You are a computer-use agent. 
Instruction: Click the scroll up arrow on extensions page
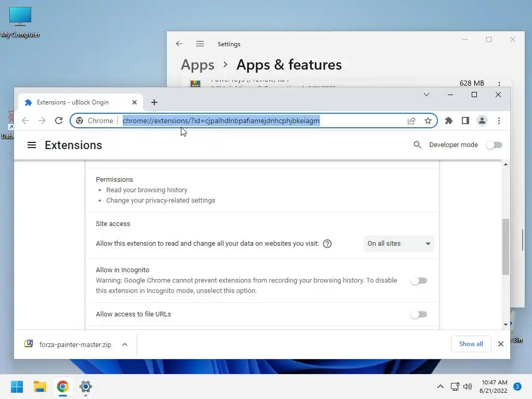pos(506,165)
